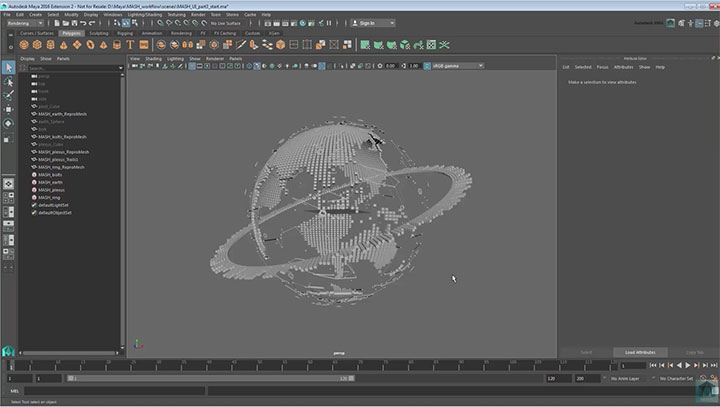
Task: Play the animation forward
Action: pyautogui.click(x=688, y=365)
